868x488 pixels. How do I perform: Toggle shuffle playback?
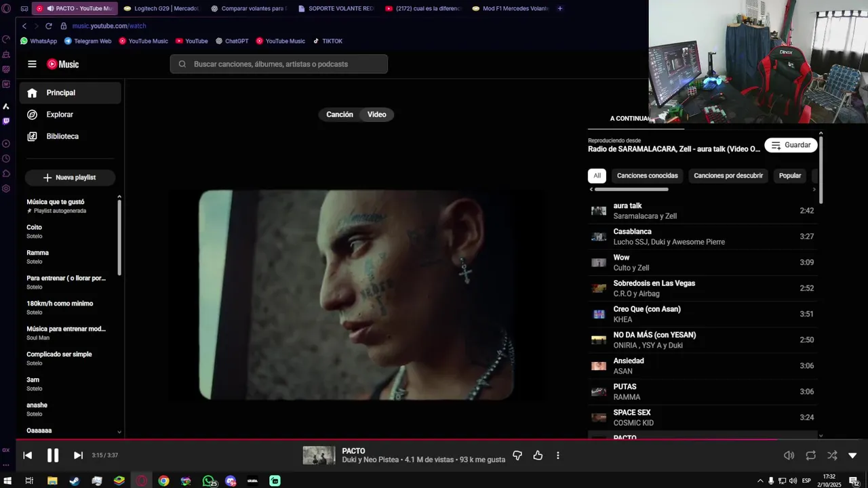point(832,455)
